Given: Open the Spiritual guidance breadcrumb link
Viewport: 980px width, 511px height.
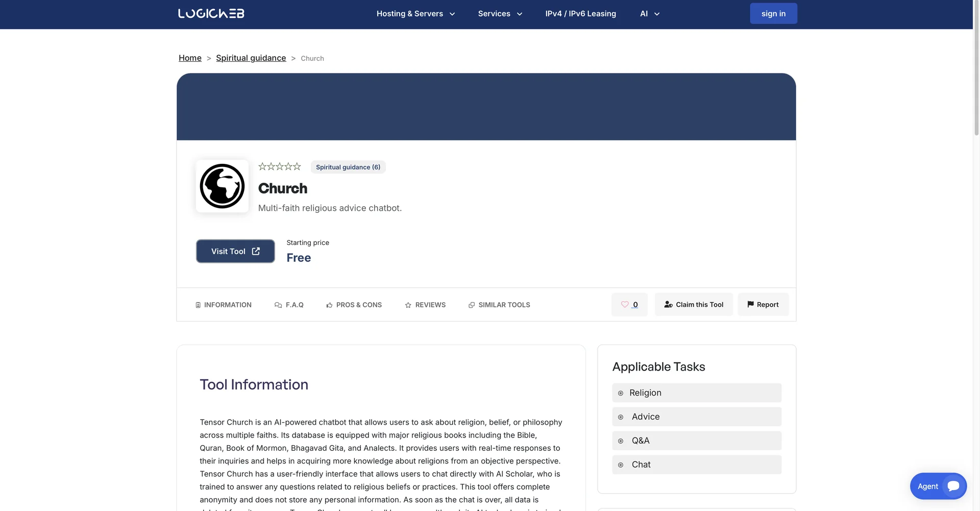Looking at the screenshot, I should pos(251,58).
